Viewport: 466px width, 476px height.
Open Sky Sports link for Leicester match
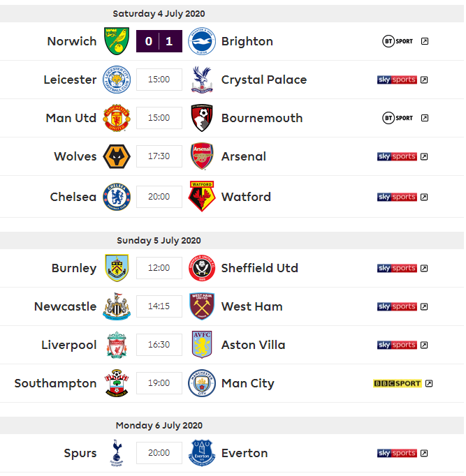pos(397,80)
